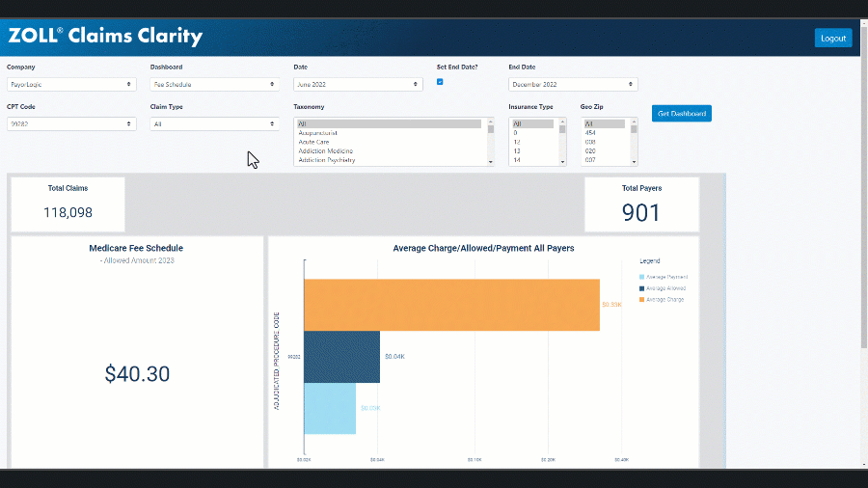Click the Taxonomy list scroll-up arrow

[x=491, y=122]
